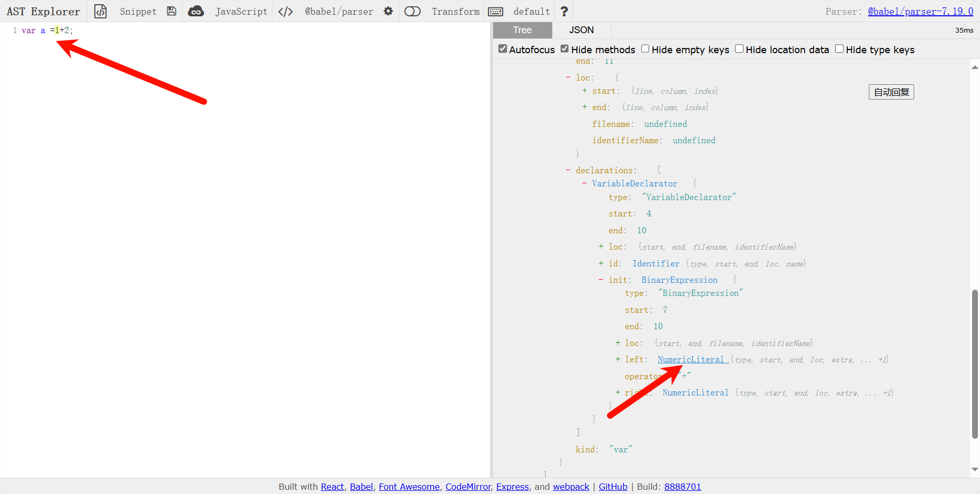Click the kind "var" value
The width and height of the screenshot is (980, 494).
click(621, 449)
